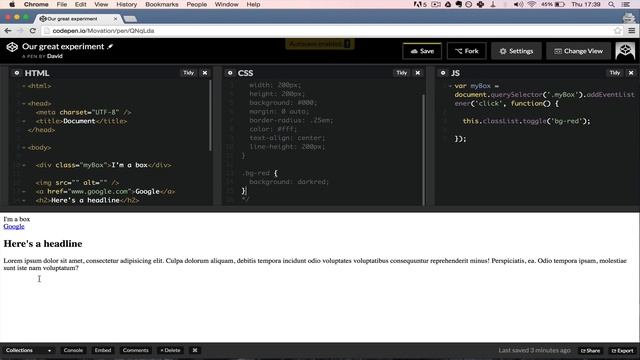
Task: Collapse 'var myBox' fold arrow in JS
Action: click(x=450, y=86)
